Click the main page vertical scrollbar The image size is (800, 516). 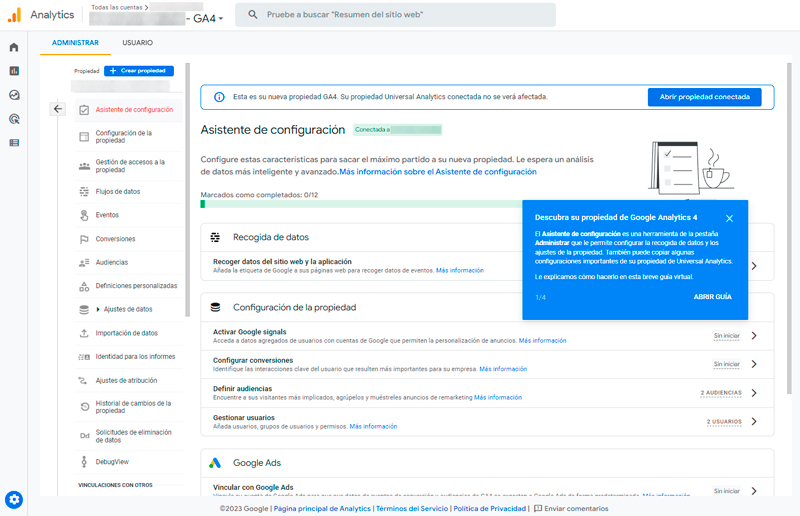[789, 228]
